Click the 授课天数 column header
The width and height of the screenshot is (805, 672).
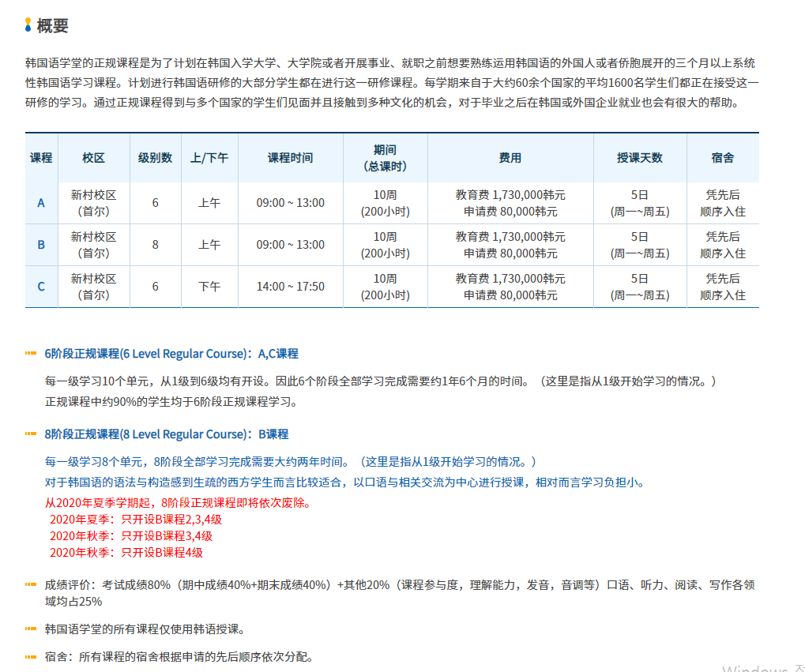pyautogui.click(x=639, y=158)
